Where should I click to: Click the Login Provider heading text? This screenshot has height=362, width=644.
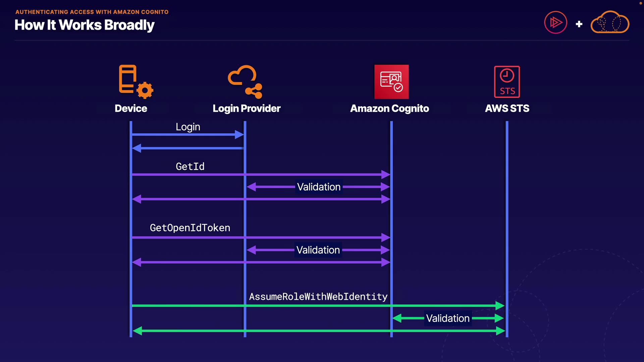[x=247, y=109]
